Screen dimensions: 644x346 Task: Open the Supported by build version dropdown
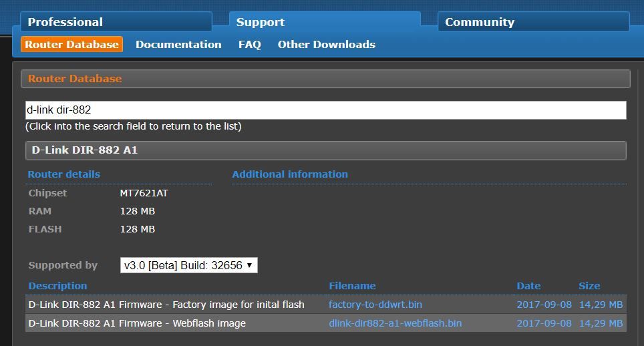pos(189,265)
